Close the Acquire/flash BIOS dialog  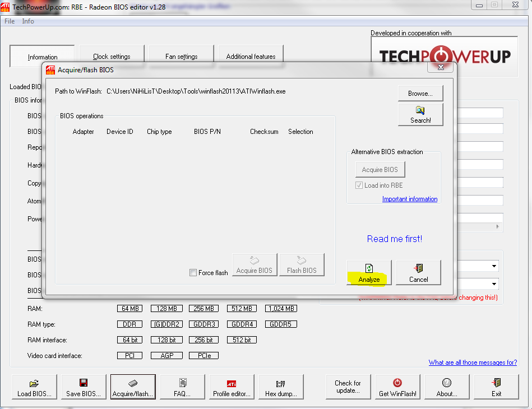[x=441, y=67]
